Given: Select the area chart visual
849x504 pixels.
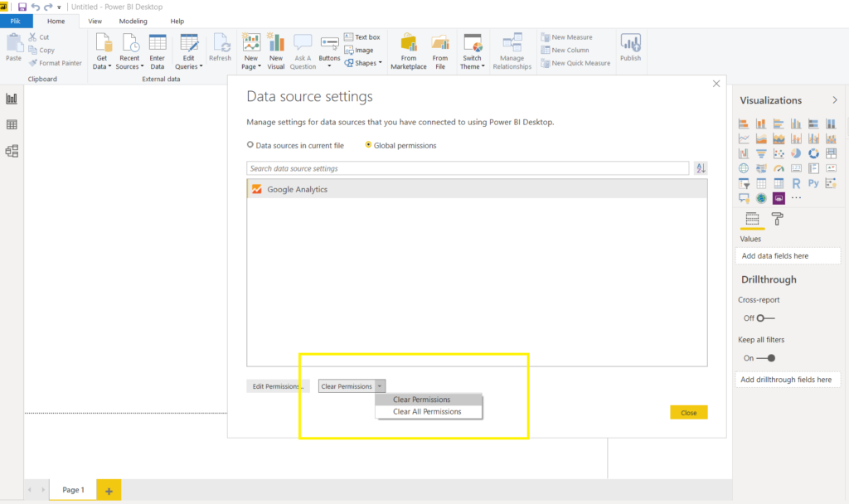Looking at the screenshot, I should click(x=761, y=139).
